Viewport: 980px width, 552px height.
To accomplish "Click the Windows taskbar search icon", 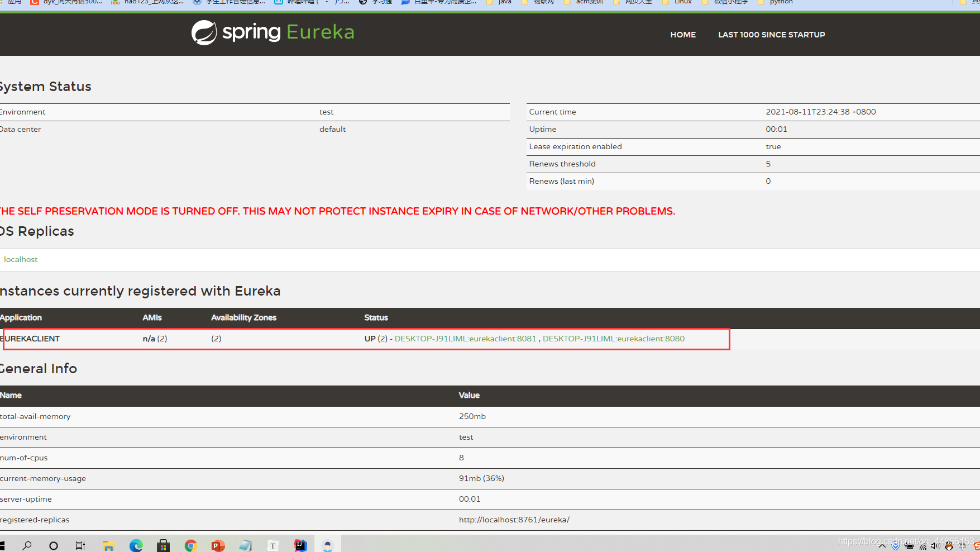I will coord(26,545).
